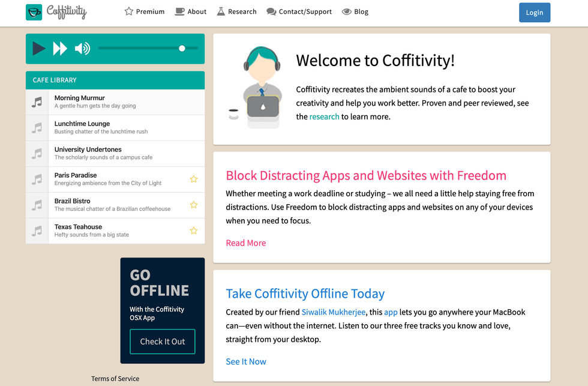The width and height of the screenshot is (588, 386).
Task: Click the blue Login button
Action: 534,13
